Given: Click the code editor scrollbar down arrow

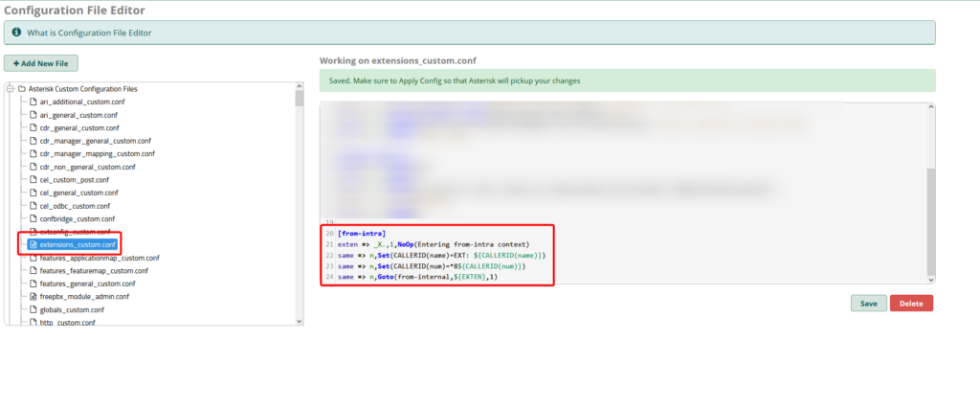Looking at the screenshot, I should click(931, 280).
